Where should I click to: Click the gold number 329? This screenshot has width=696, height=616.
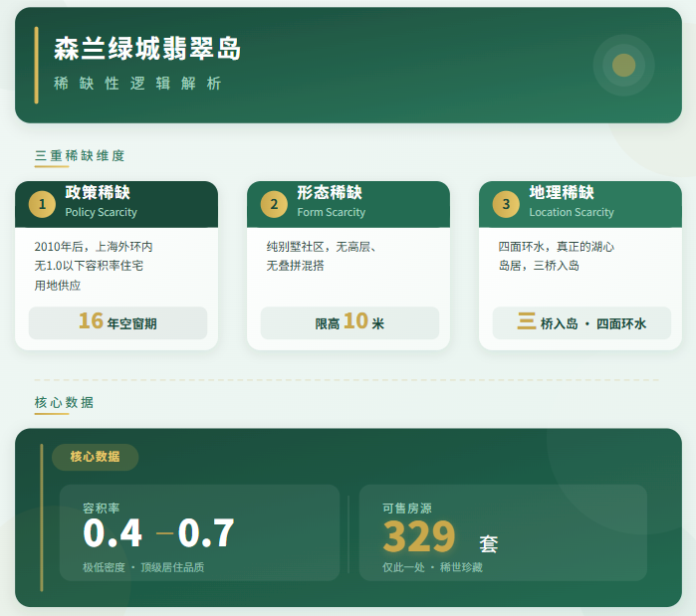(x=419, y=536)
